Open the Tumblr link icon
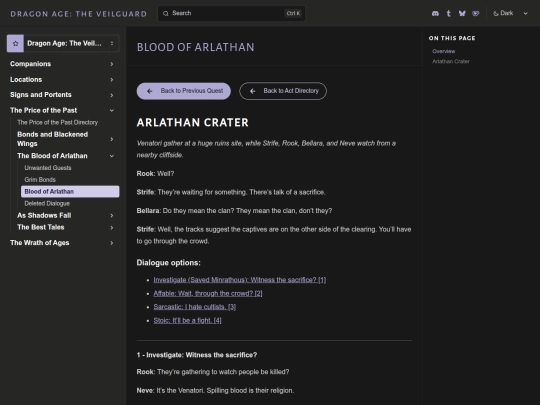The image size is (540, 405). click(x=448, y=13)
